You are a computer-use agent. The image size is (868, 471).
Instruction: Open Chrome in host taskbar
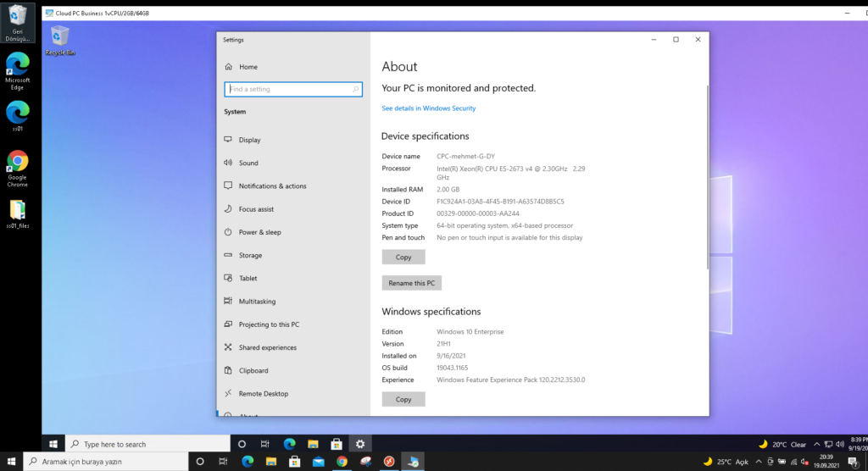click(x=342, y=462)
